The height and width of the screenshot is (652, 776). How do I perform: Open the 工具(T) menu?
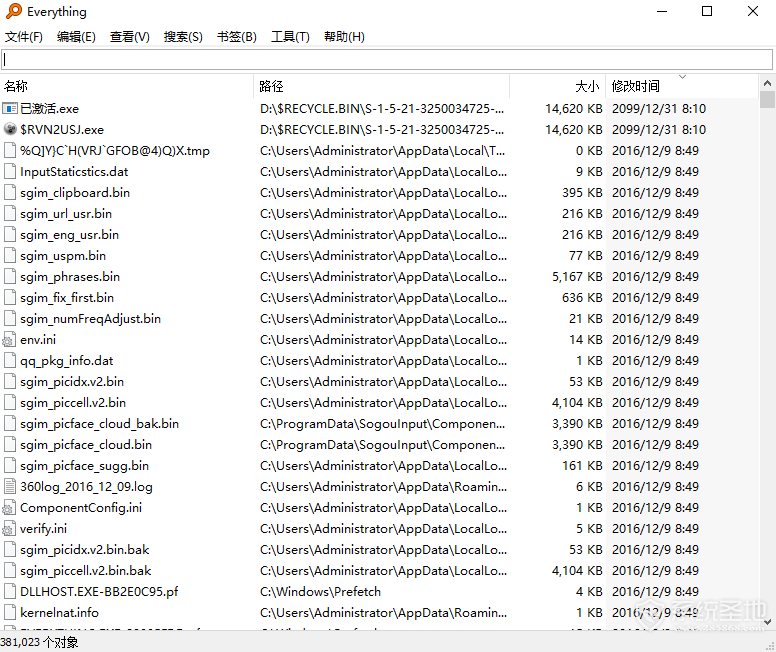click(x=290, y=37)
